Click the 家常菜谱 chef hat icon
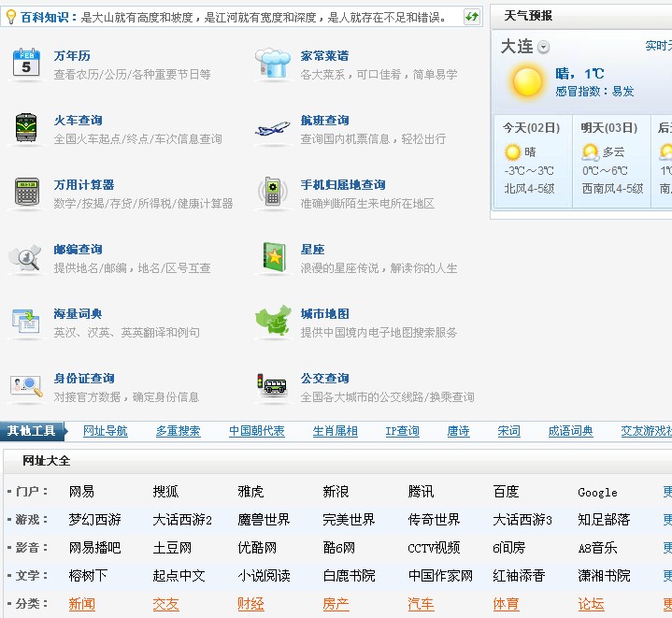The image size is (672, 618). tap(273, 63)
